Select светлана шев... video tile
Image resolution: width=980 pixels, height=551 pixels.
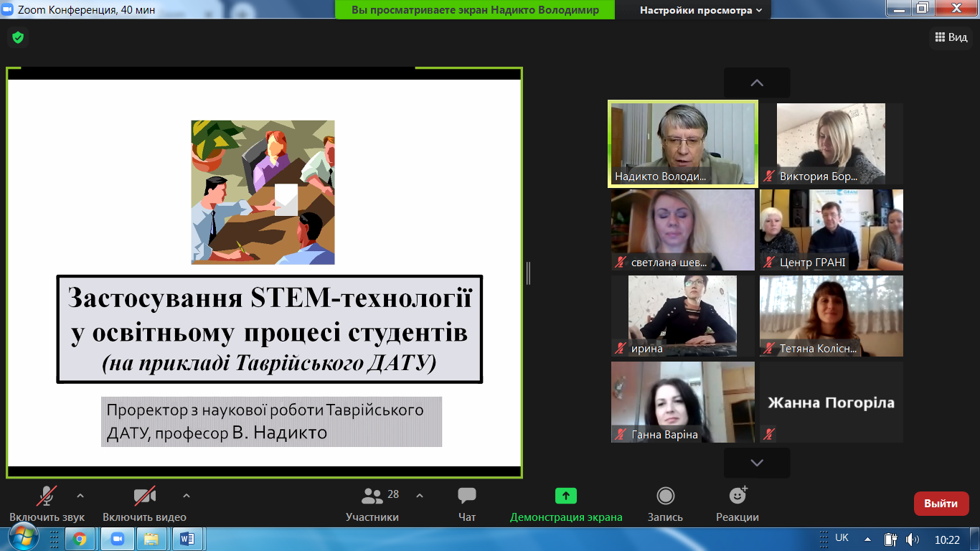(683, 230)
